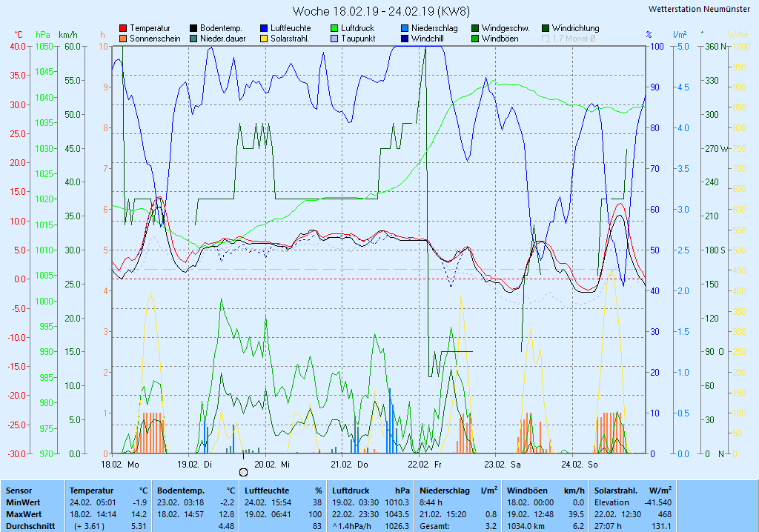
Task: Click the maximum pressure value '1043.5'
Action: (397, 514)
